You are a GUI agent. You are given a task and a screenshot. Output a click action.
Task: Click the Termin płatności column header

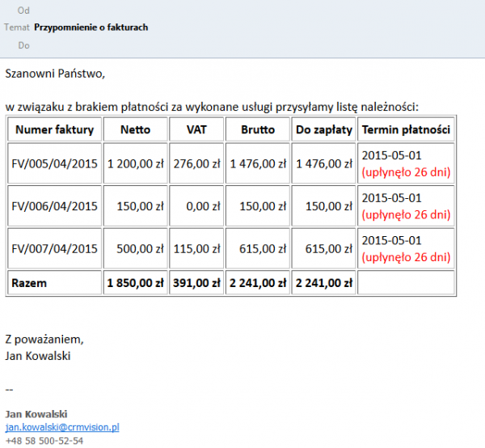coord(406,129)
